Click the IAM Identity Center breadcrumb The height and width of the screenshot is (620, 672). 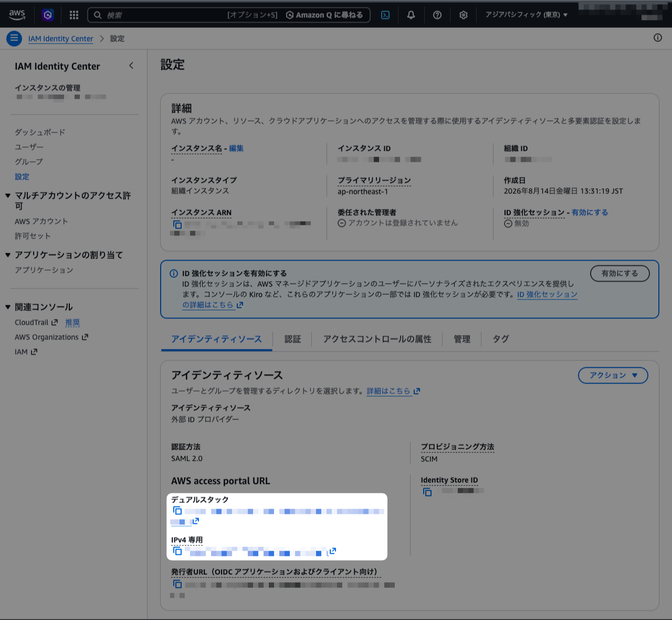[60, 38]
